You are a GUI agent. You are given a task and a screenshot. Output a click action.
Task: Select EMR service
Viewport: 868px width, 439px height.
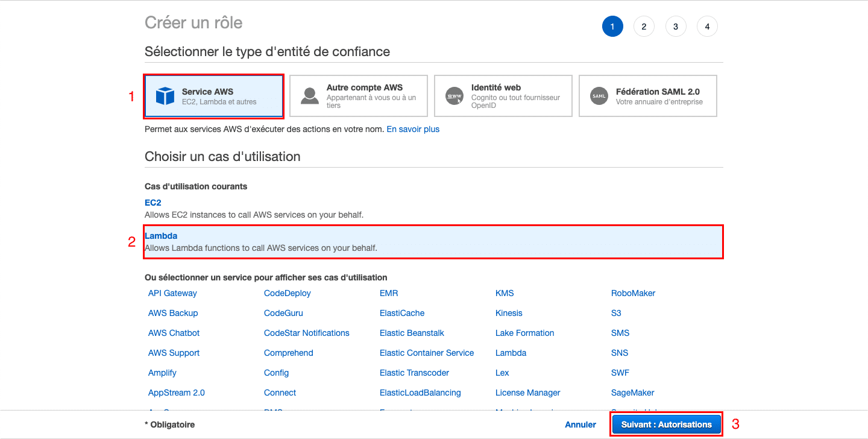[x=389, y=293]
